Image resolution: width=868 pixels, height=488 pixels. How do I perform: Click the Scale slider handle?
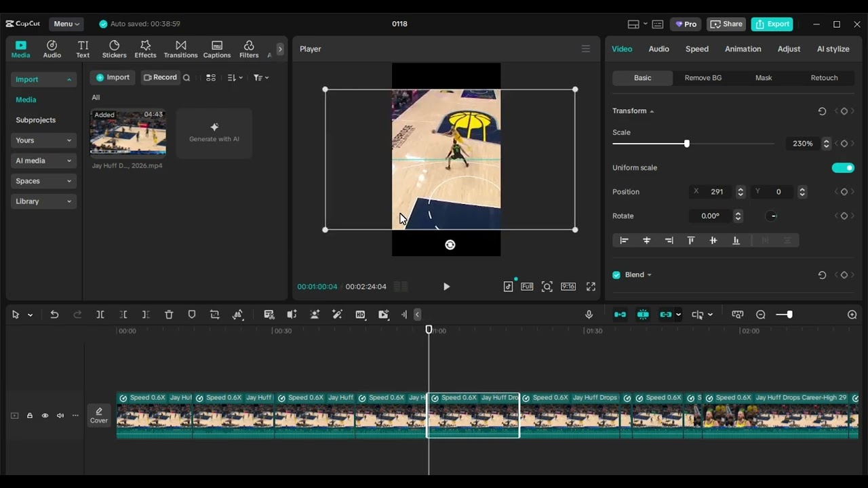pos(686,144)
